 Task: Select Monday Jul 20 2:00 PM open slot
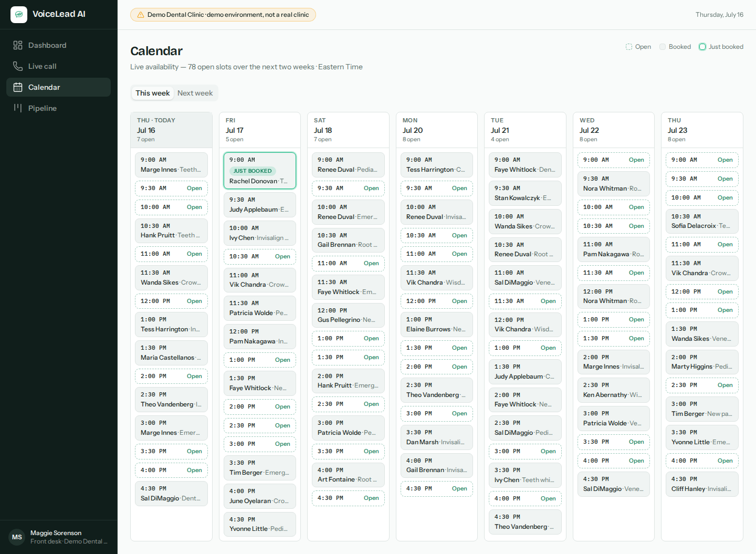pos(437,367)
